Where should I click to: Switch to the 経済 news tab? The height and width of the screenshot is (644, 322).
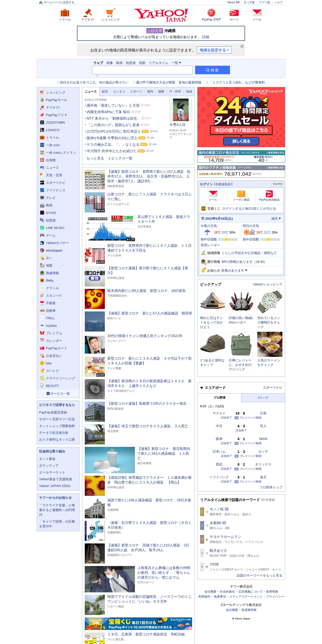(105, 92)
